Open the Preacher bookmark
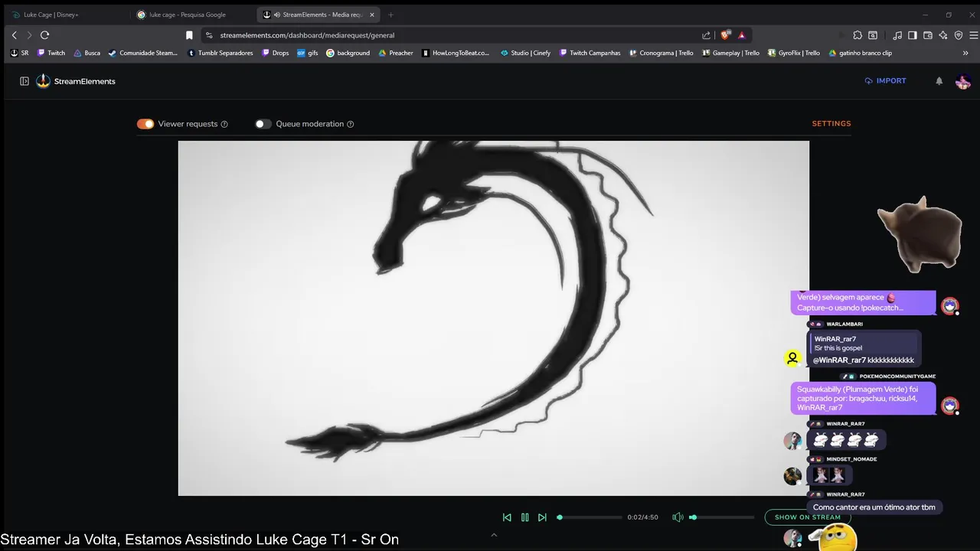Viewport: 980px width, 551px height. [x=396, y=53]
